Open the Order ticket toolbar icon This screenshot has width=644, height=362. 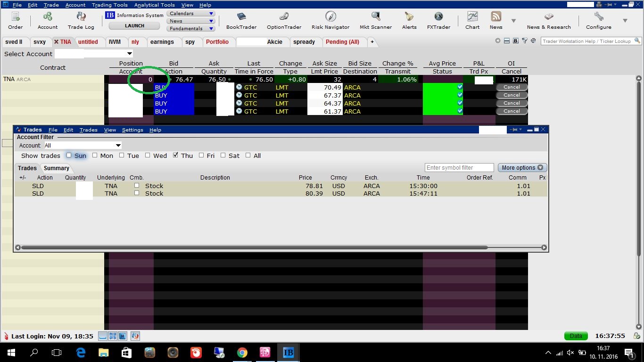(15, 21)
